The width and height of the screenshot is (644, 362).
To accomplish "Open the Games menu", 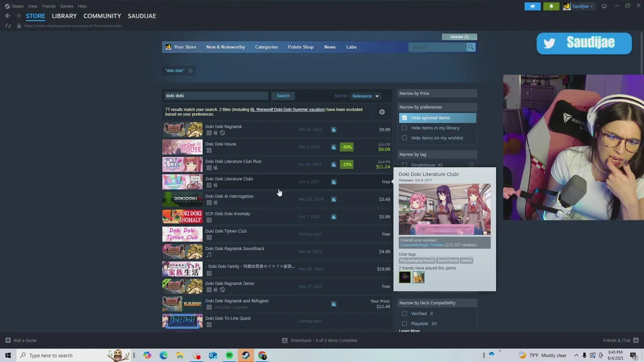I will 67,6.
